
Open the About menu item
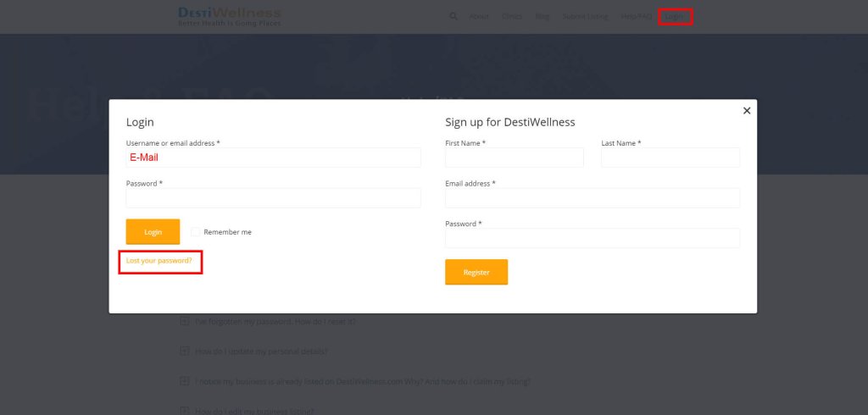[479, 16]
